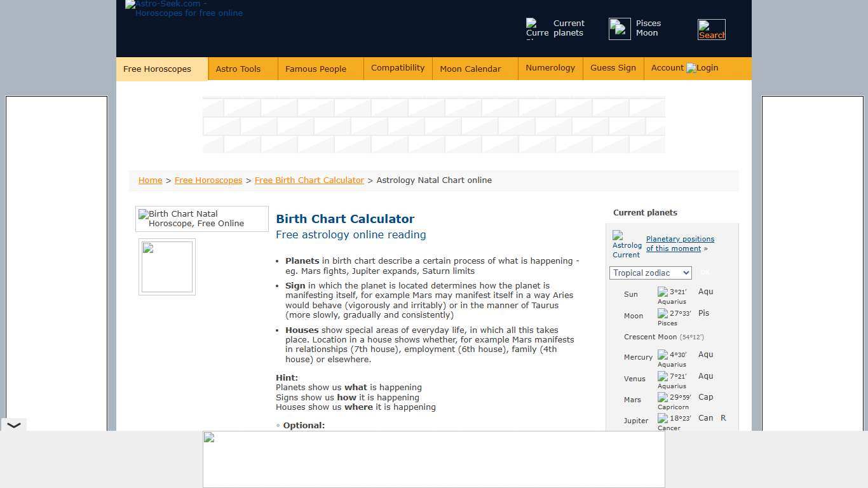Open the Moon Calendar menu

(x=470, y=69)
